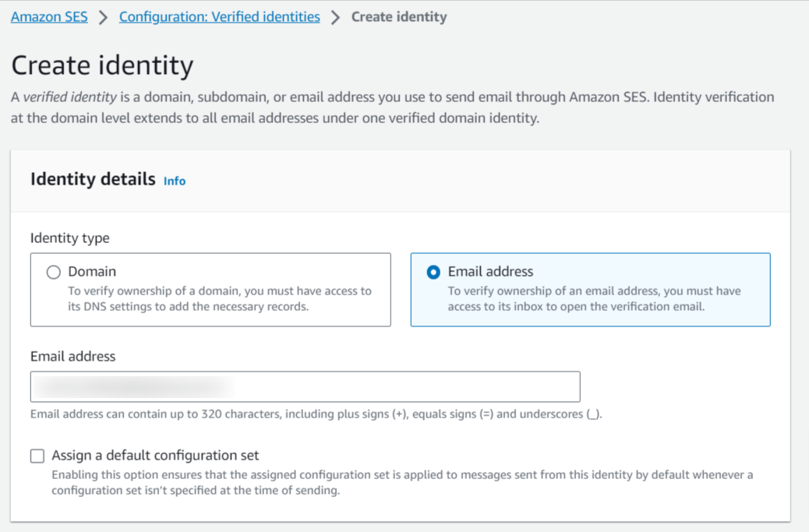Focus the Email address text input field
The width and height of the screenshot is (809, 532).
click(x=305, y=387)
